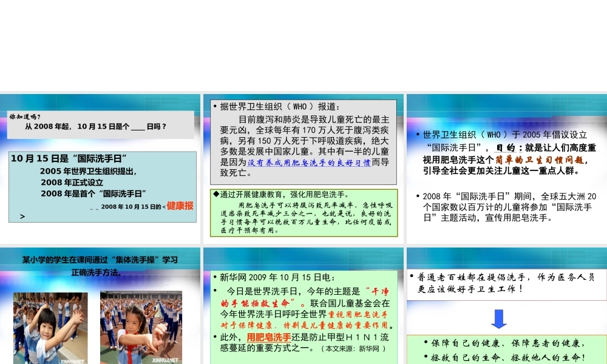The image size is (607, 364).
Task: Select the photo of the boy doing handwashing exercises
Action: click(x=50, y=328)
